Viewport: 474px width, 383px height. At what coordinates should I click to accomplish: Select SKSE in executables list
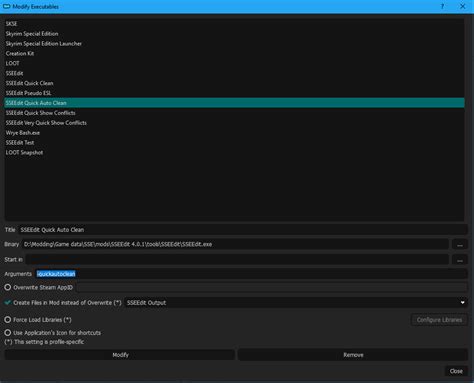[x=234, y=24]
